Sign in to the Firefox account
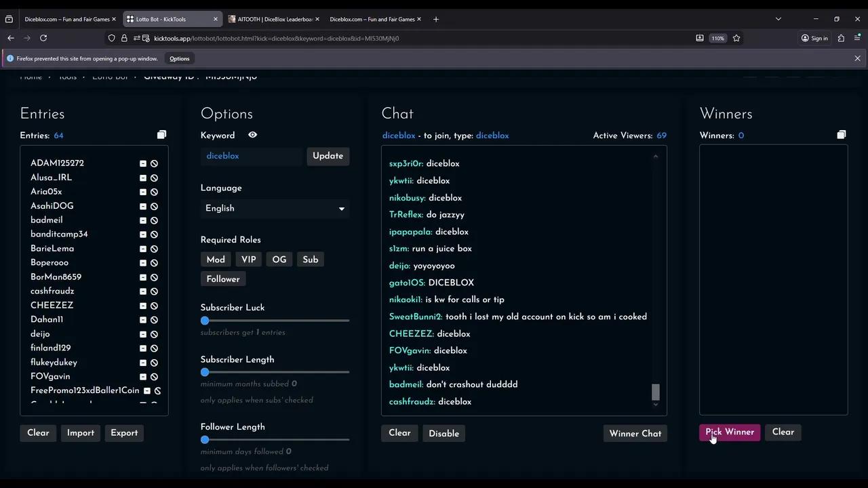Image resolution: width=868 pixels, height=488 pixels. point(814,38)
